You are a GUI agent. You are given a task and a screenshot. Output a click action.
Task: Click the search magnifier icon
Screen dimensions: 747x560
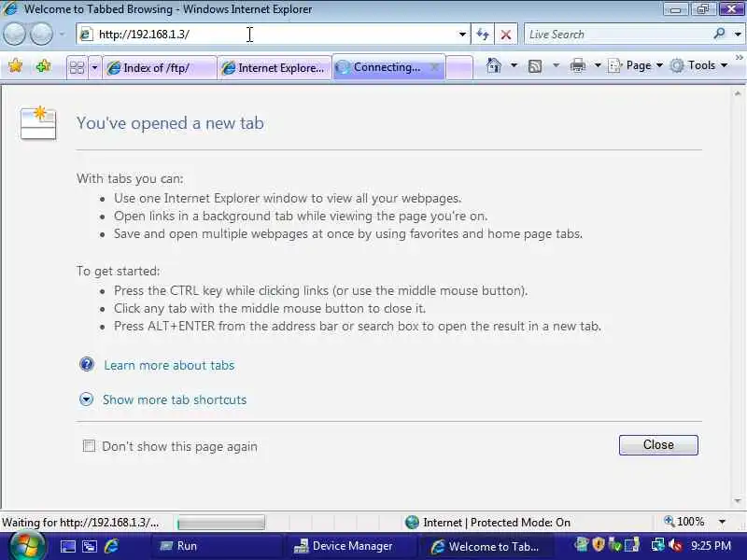coord(719,34)
